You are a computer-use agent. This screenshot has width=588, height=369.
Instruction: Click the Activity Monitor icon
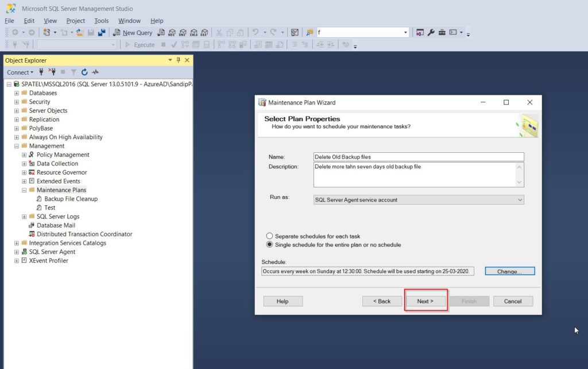(x=295, y=33)
